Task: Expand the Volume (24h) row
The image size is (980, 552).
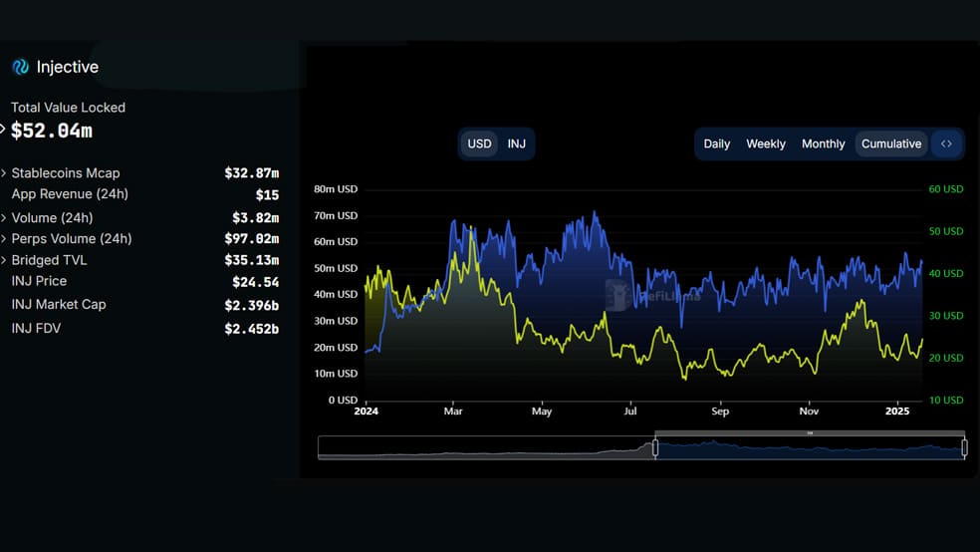Action: [4, 217]
